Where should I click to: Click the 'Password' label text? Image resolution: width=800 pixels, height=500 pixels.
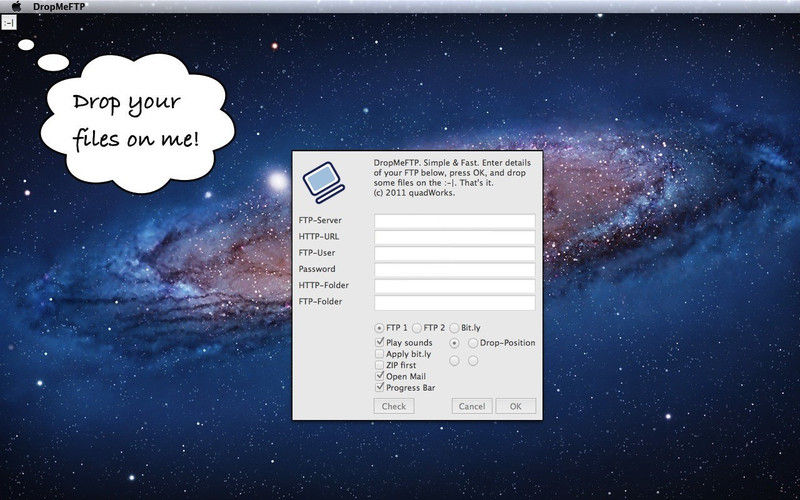tap(317, 269)
